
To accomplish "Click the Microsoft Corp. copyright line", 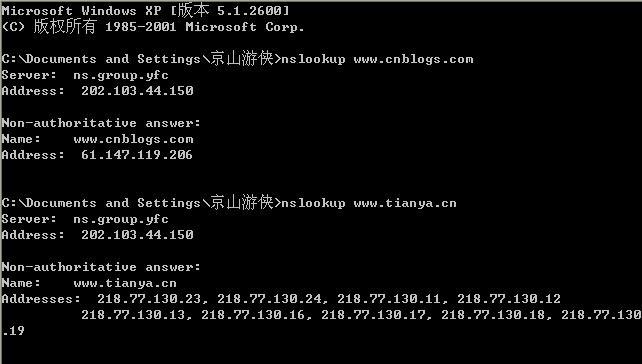I will [153, 27].
